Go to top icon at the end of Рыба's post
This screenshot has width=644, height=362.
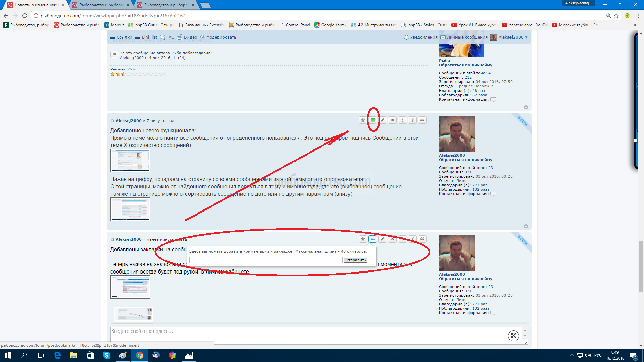(526, 107)
